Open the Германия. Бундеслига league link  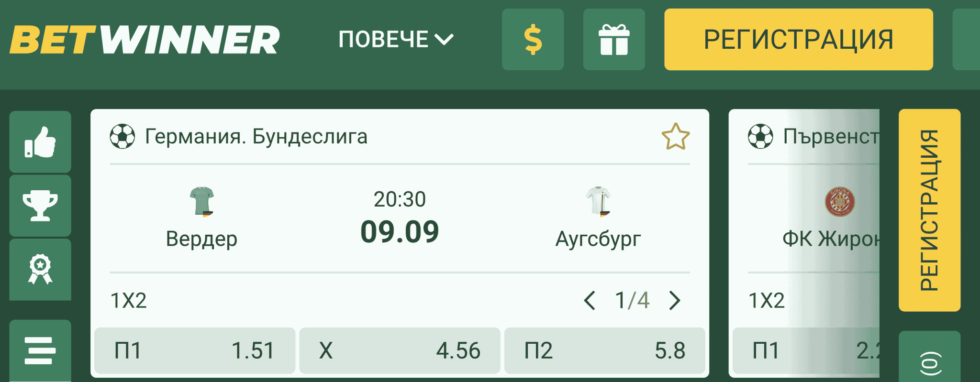pyautogui.click(x=256, y=137)
